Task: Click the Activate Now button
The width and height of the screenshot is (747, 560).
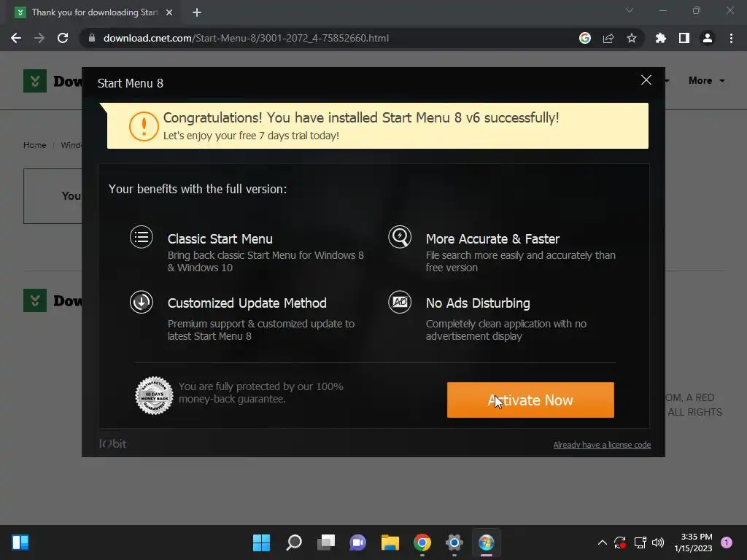Action: pos(530,400)
